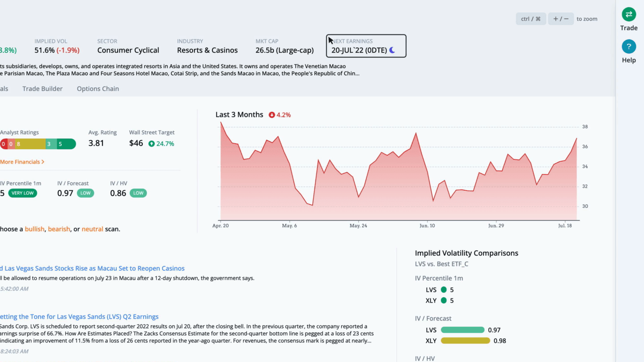Click Resorts & Casinos industry value
Image resolution: width=644 pixels, height=362 pixels.
click(x=208, y=50)
